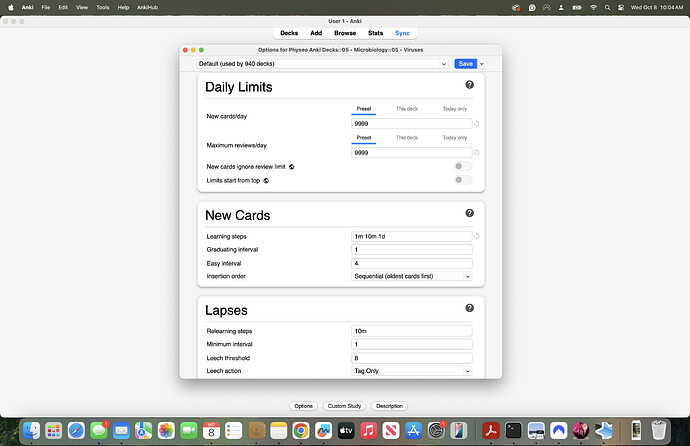Screen dimensions: 690x446
Task: Open the arrow menu next to Save
Action: coord(482,64)
